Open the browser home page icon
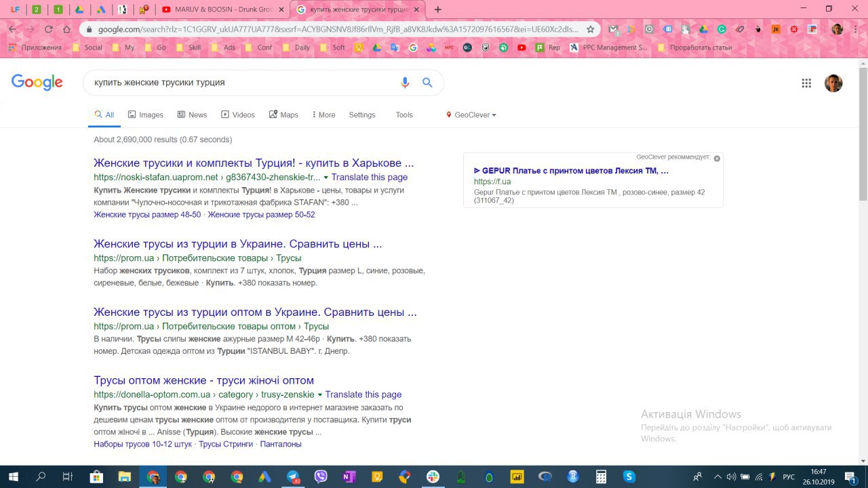 click(x=66, y=29)
